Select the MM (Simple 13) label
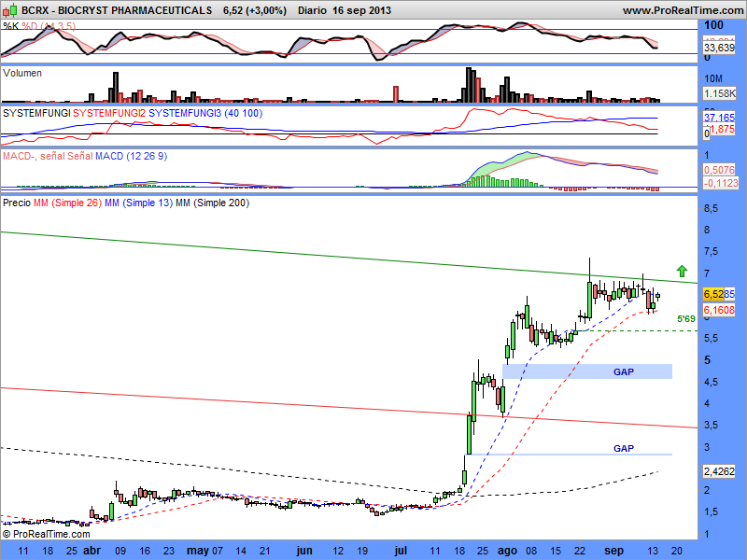Screen dimensions: 747x560 click(138, 203)
